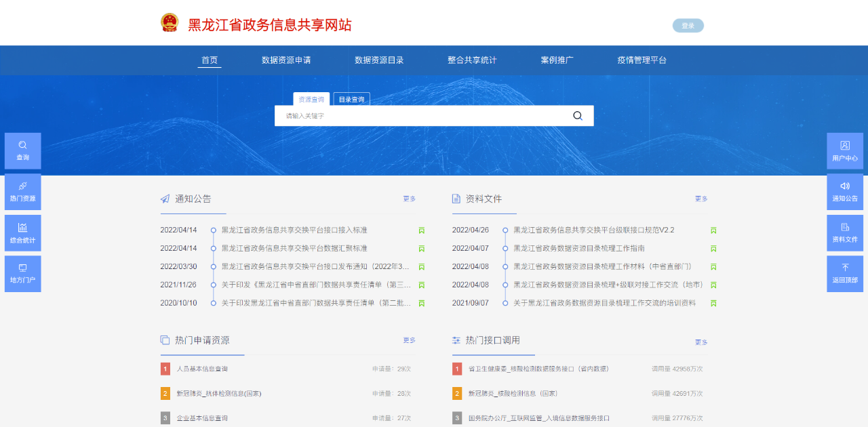Open file 黑龙江省政务数据资源目录梳理工作指南
868x427 pixels.
click(579, 249)
